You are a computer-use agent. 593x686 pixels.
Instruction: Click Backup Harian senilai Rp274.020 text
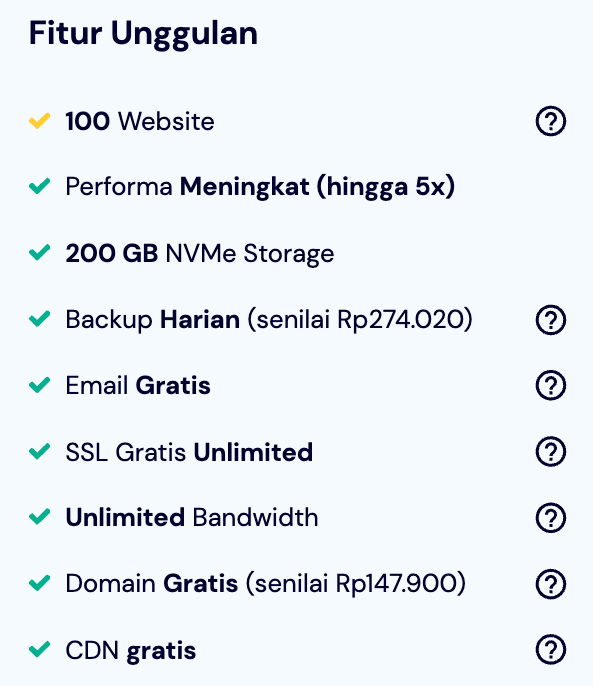pyautogui.click(x=269, y=319)
